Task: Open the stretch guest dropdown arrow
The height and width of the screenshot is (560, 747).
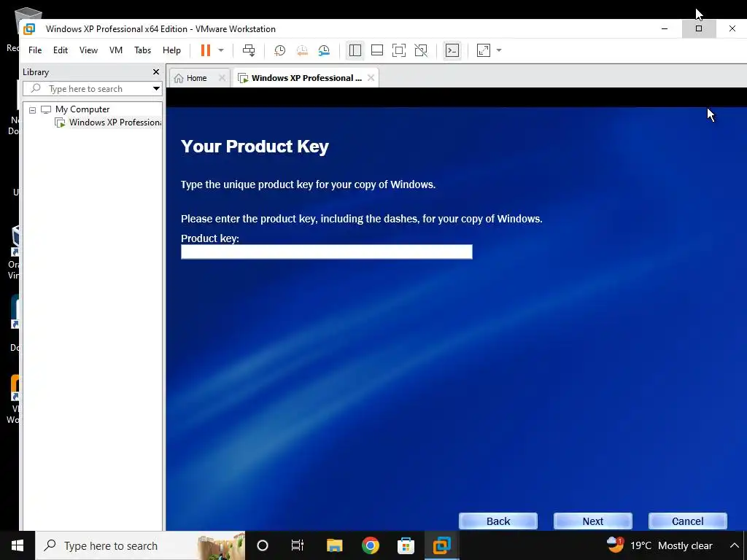Action: (499, 50)
